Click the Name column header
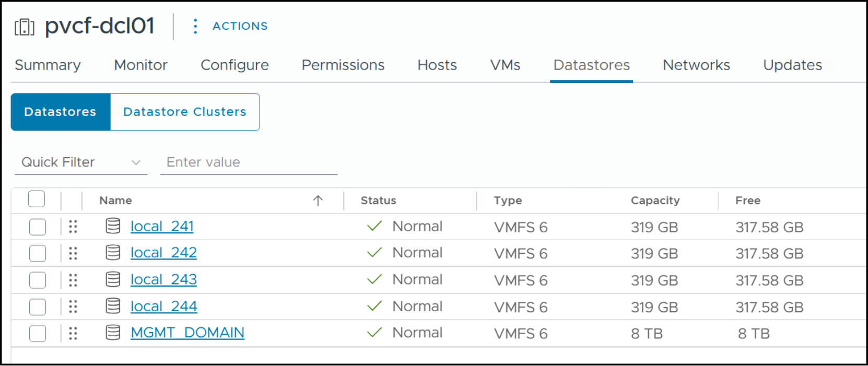868x366 pixels. 115,200
